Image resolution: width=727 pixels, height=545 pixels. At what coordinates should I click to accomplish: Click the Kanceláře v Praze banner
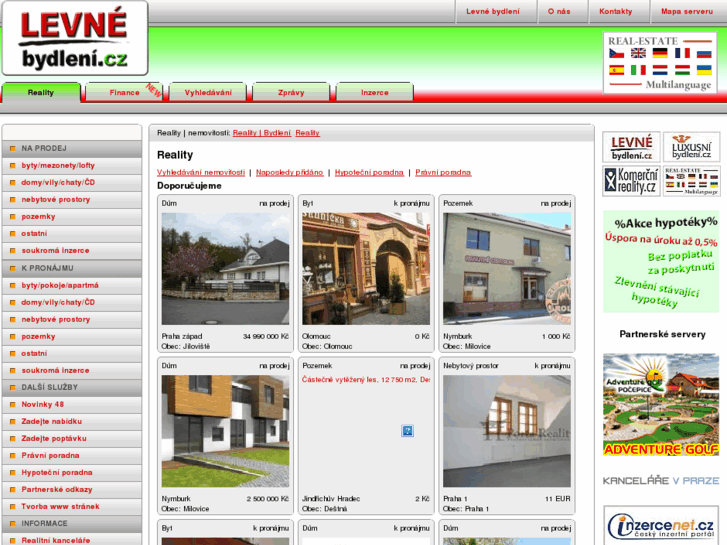[x=661, y=481]
